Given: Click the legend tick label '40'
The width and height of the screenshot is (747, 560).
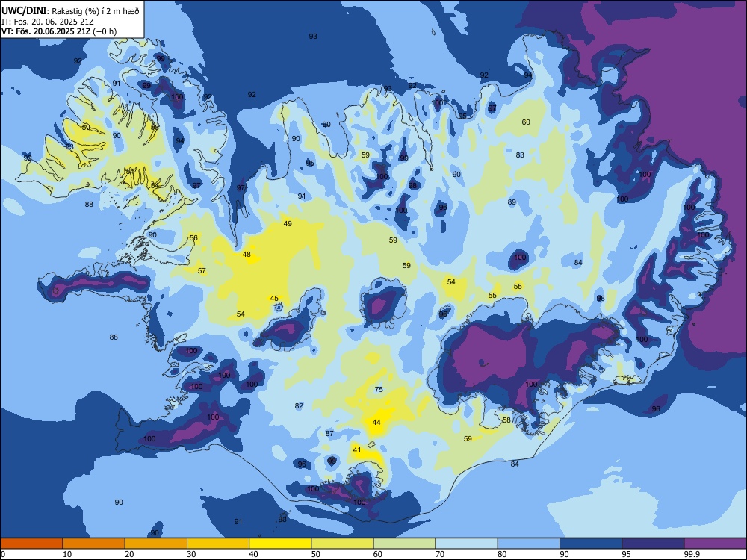Looking at the screenshot, I should pyautogui.click(x=253, y=554).
